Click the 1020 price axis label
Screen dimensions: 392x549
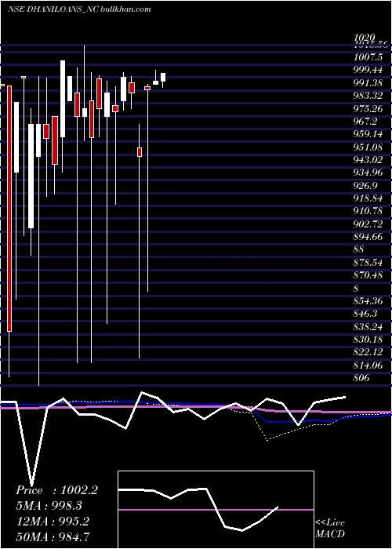tap(365, 38)
